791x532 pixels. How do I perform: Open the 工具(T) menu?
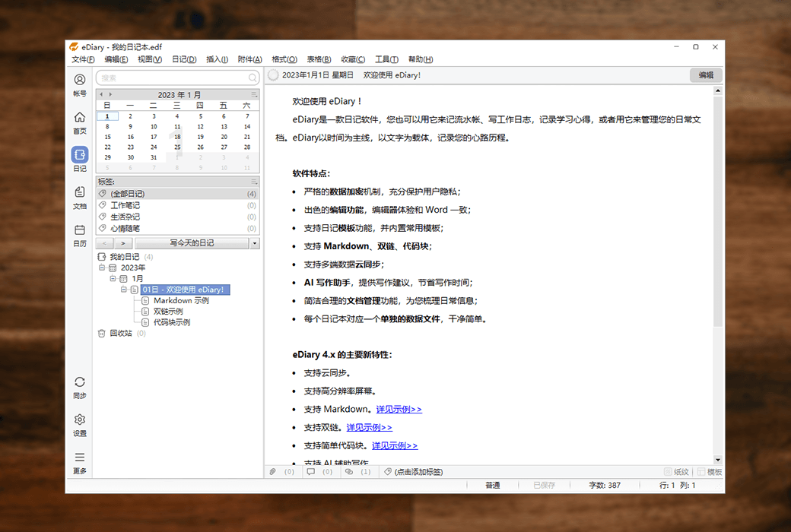386,59
